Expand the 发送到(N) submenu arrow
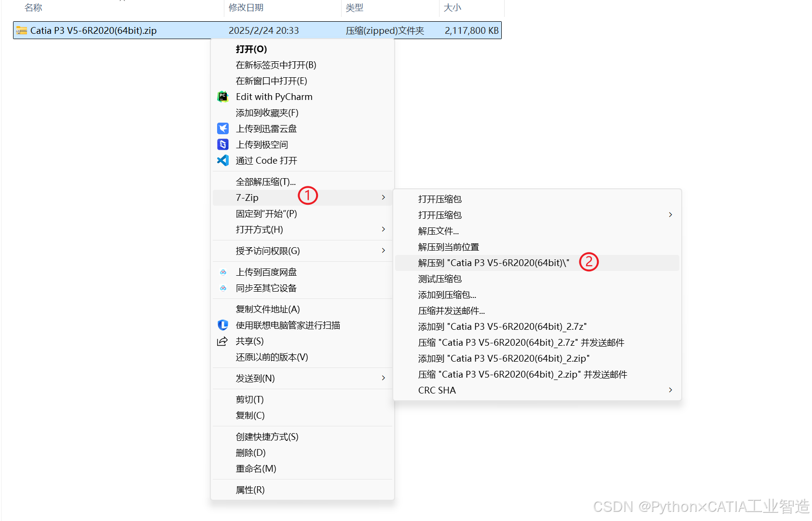 [x=383, y=378]
